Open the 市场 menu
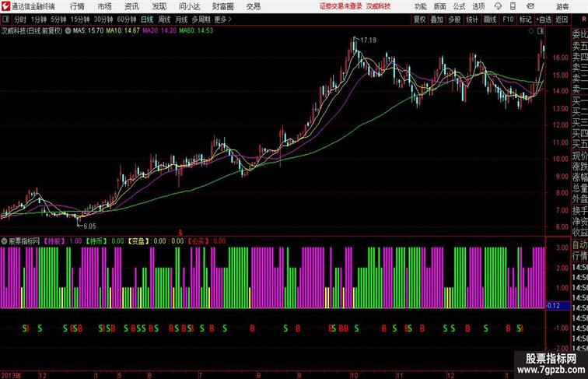The height and width of the screenshot is (379, 588). (105, 6)
